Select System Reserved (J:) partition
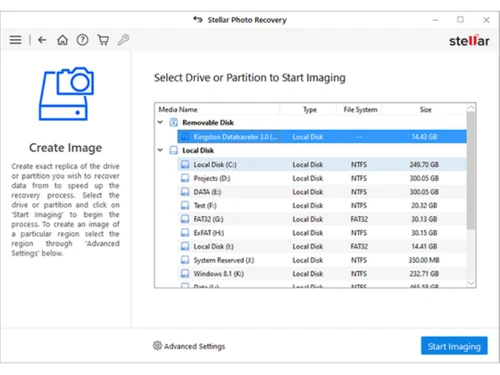This screenshot has height=375, width=500. pos(322,260)
